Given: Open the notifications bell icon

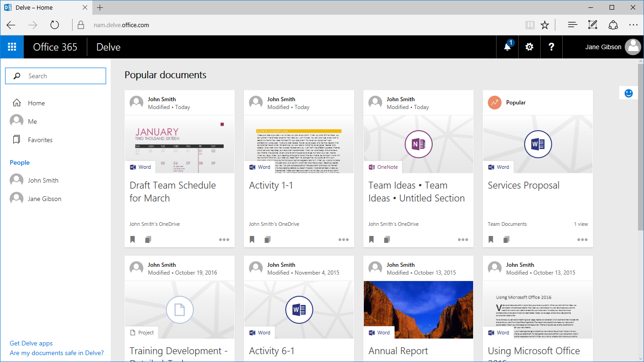Looking at the screenshot, I should pyautogui.click(x=508, y=47).
